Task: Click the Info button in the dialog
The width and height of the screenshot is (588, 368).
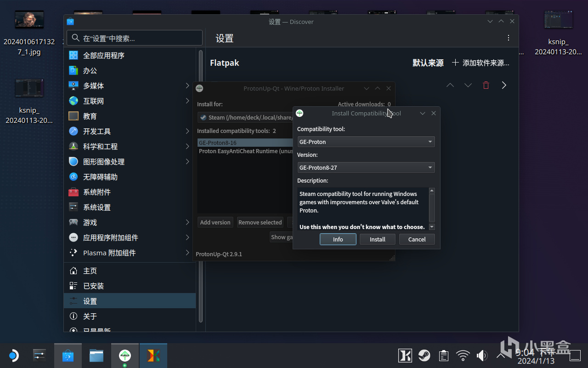Action: click(x=338, y=239)
